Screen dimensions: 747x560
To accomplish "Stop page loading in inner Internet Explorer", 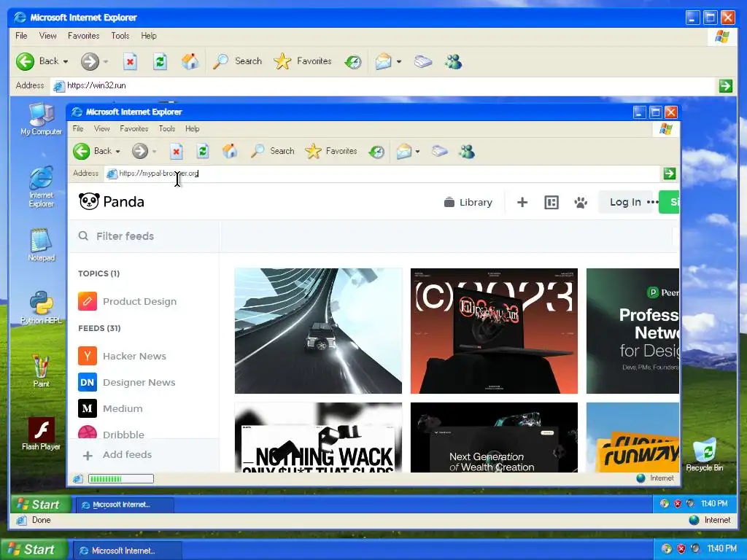I will pyautogui.click(x=177, y=152).
